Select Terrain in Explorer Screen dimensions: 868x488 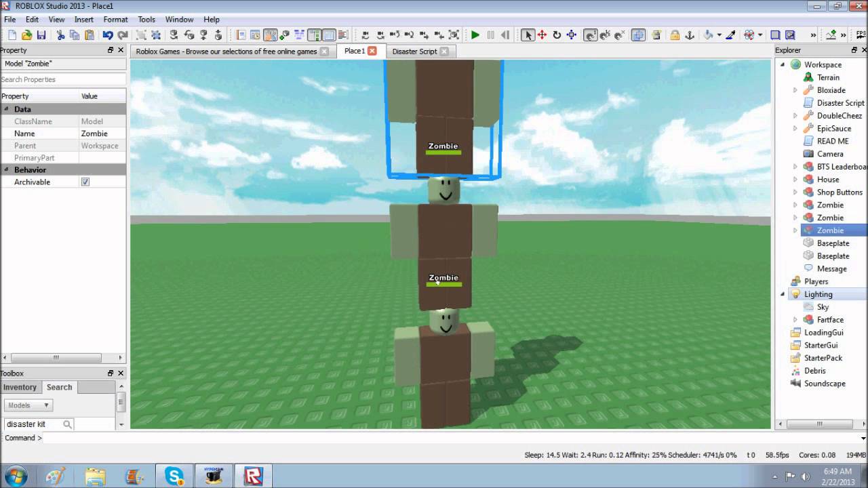coord(828,77)
